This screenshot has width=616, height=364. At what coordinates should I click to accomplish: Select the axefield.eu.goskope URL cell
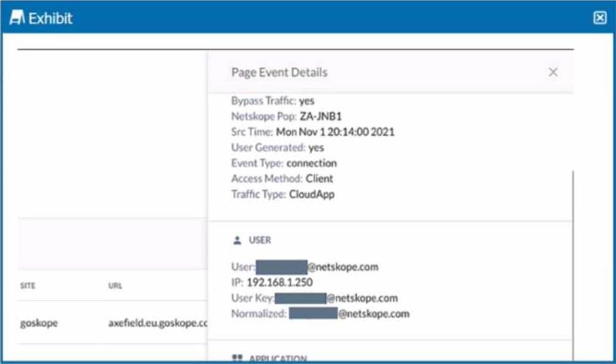pyautogui.click(x=158, y=323)
